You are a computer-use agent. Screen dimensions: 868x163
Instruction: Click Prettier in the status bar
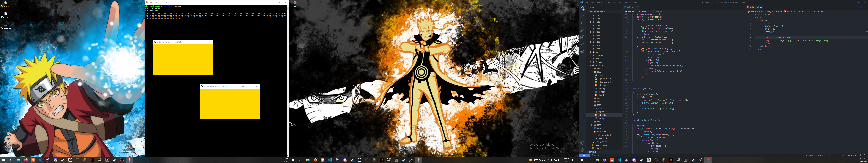[852, 156]
